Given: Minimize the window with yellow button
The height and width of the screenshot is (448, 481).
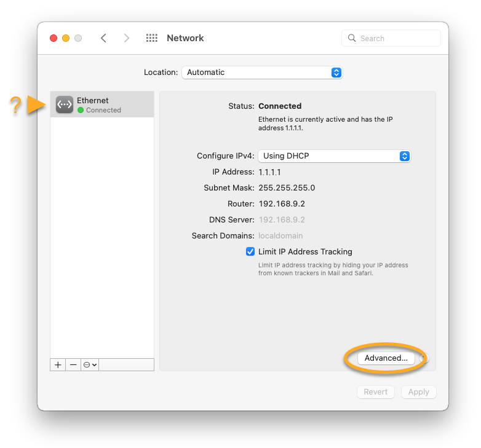Looking at the screenshot, I should [66, 38].
